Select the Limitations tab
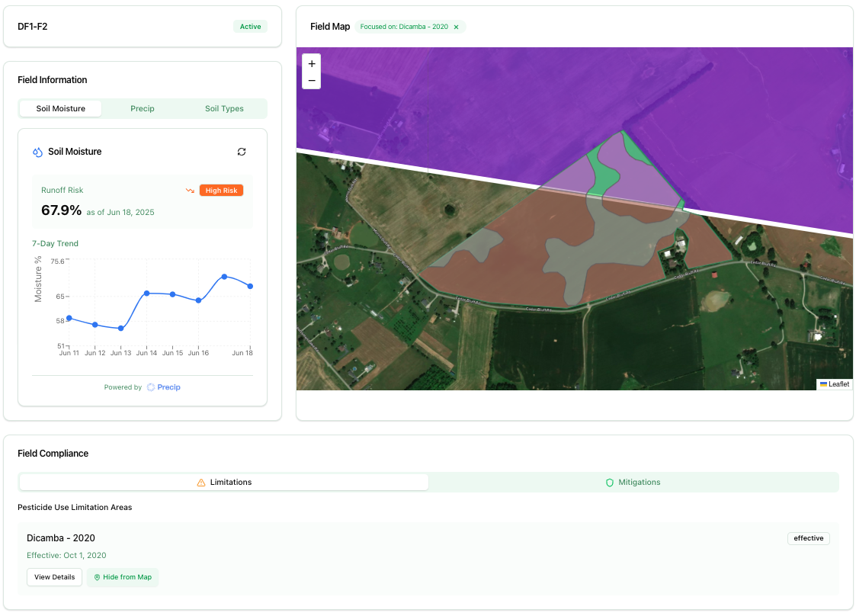 (223, 482)
